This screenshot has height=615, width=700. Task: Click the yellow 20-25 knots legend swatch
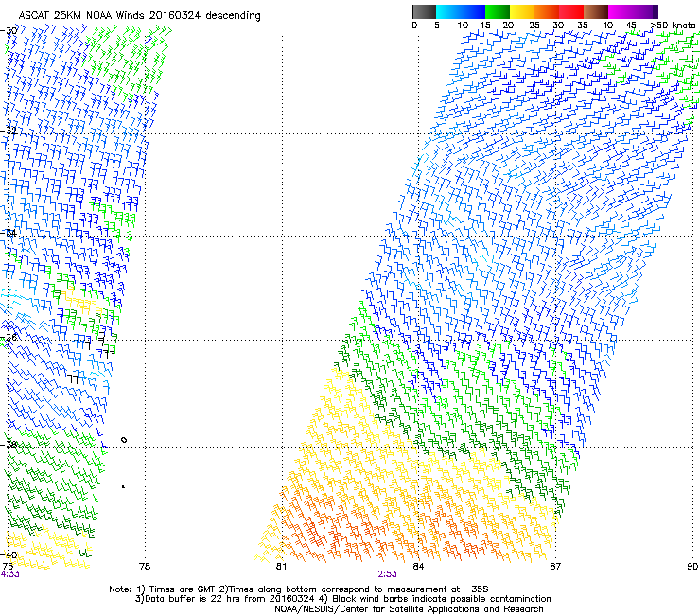(x=522, y=11)
